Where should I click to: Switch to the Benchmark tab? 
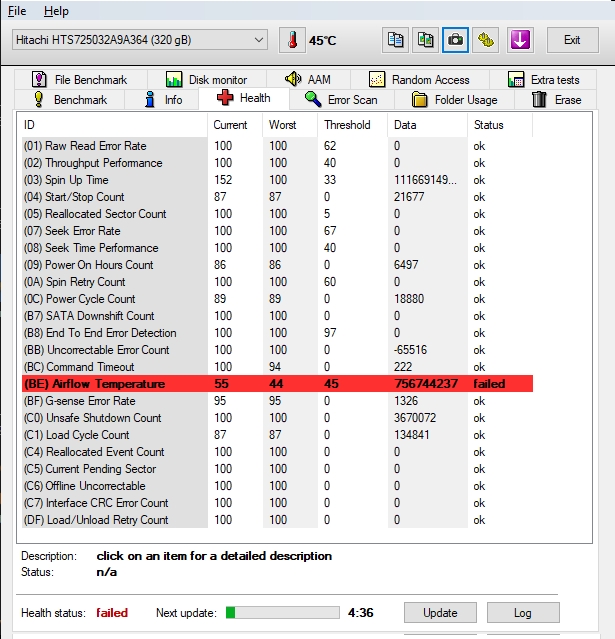[x=70, y=100]
